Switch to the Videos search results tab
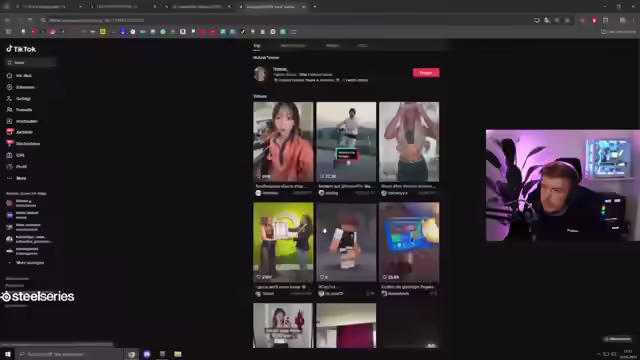The height and width of the screenshot is (360, 640). tap(333, 46)
